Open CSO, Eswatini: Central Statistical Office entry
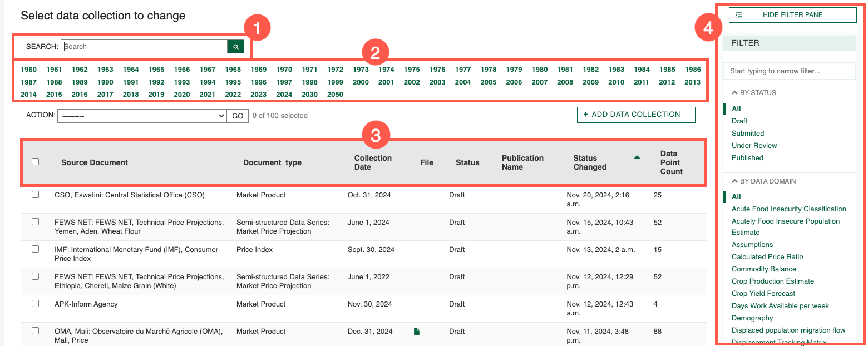868x346 pixels. pyautogui.click(x=130, y=195)
